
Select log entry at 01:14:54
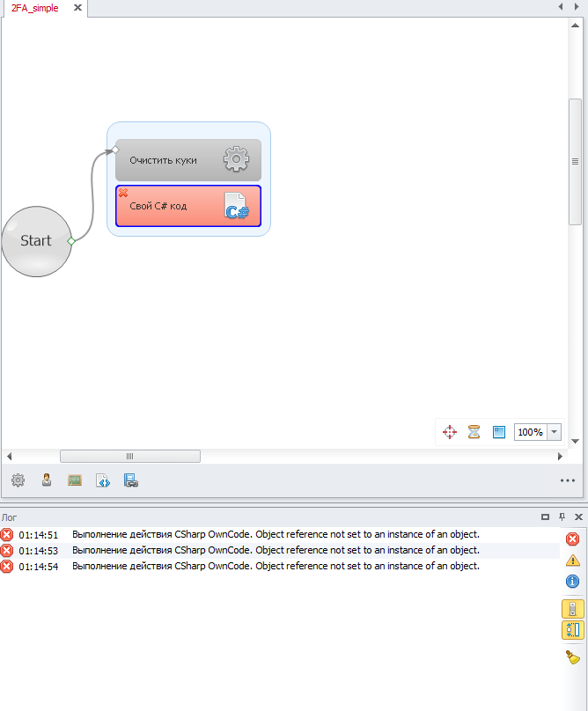280,567
